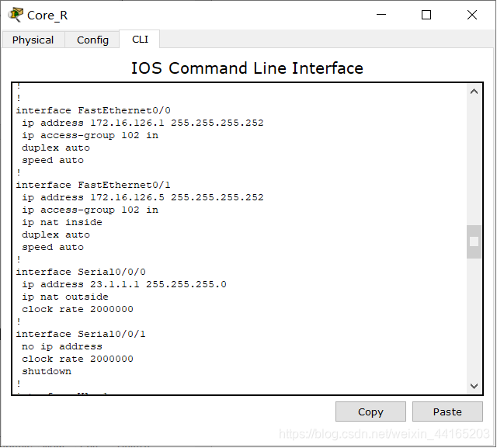Click 'ip address 23.1.1.1 255.255.255.0' line

[x=124, y=284]
